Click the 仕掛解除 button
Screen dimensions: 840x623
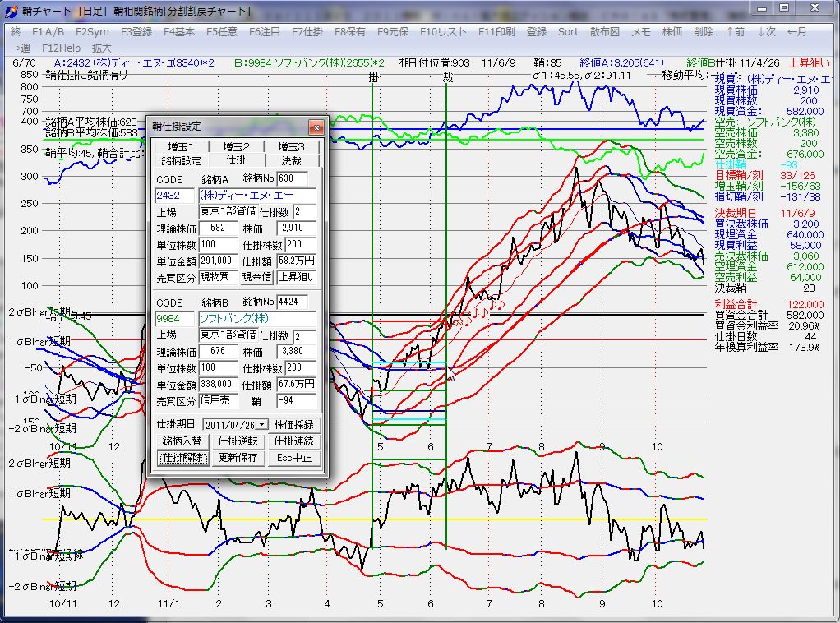point(182,458)
